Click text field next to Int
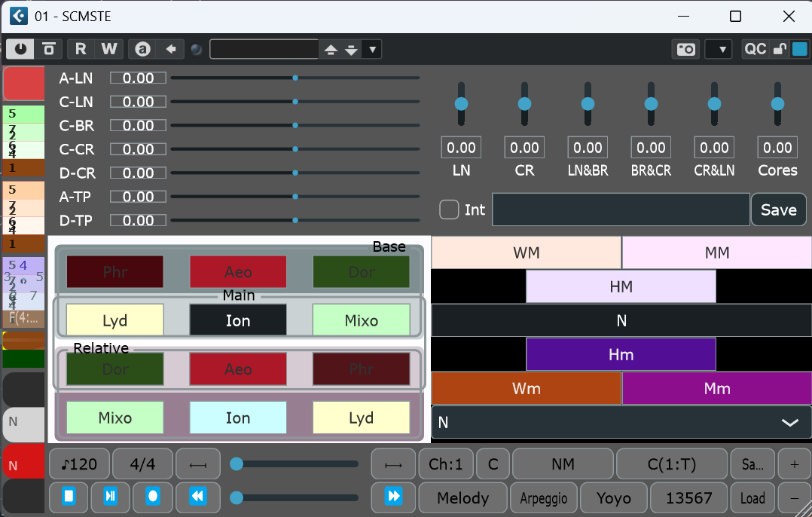812x517 pixels. coord(621,210)
